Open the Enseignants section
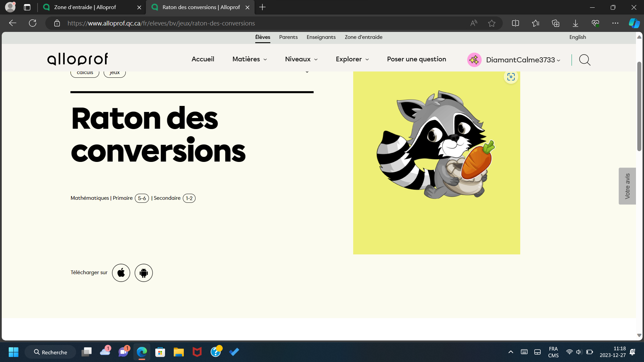 click(x=321, y=37)
